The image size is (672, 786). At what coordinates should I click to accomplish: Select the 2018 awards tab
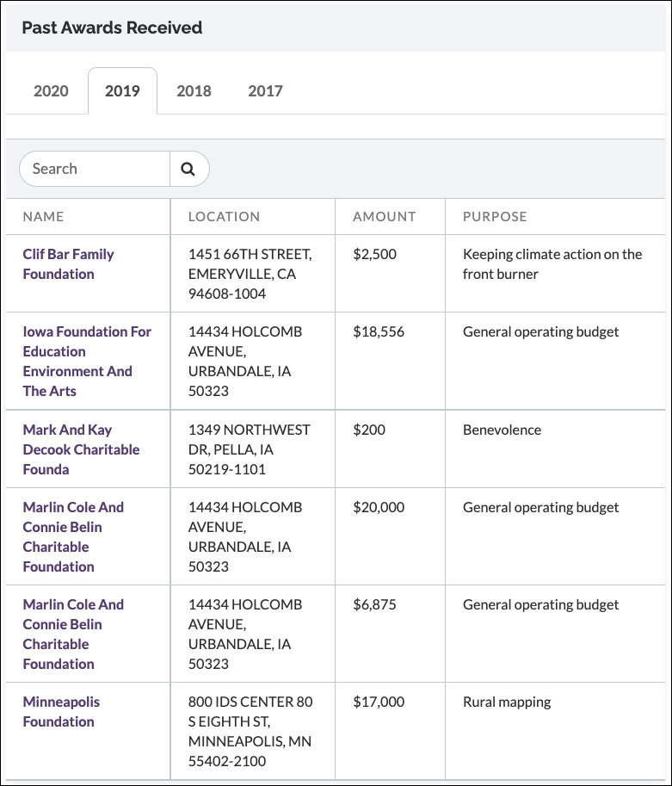(194, 91)
